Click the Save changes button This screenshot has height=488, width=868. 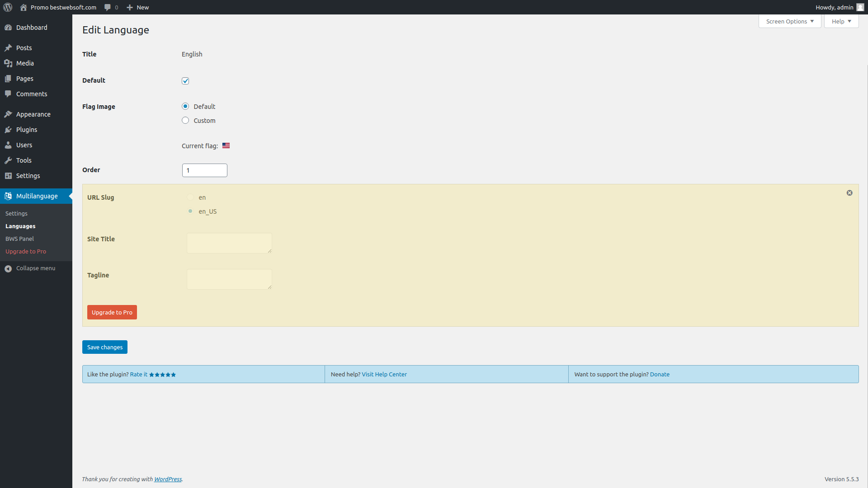105,347
